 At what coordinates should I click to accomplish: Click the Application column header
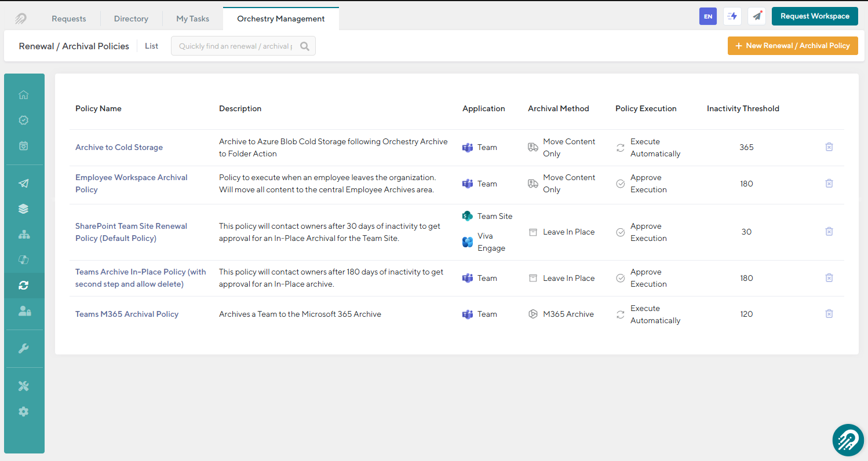coord(484,108)
